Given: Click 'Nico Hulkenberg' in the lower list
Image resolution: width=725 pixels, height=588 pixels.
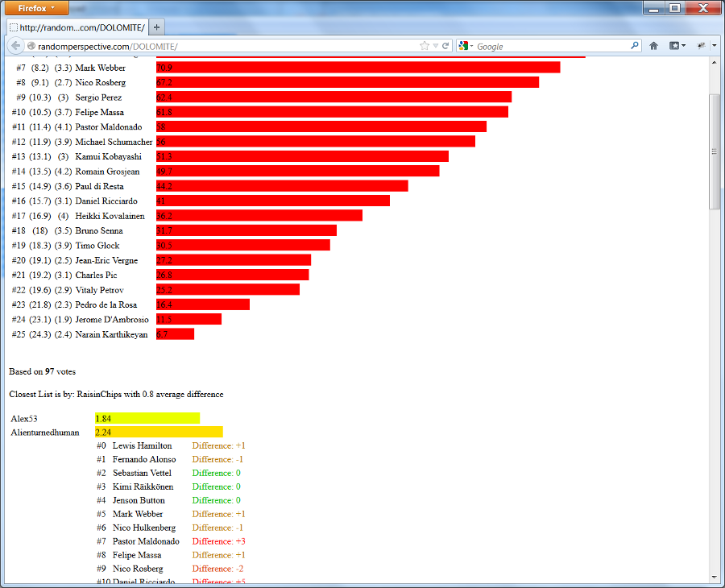Looking at the screenshot, I should tap(144, 528).
